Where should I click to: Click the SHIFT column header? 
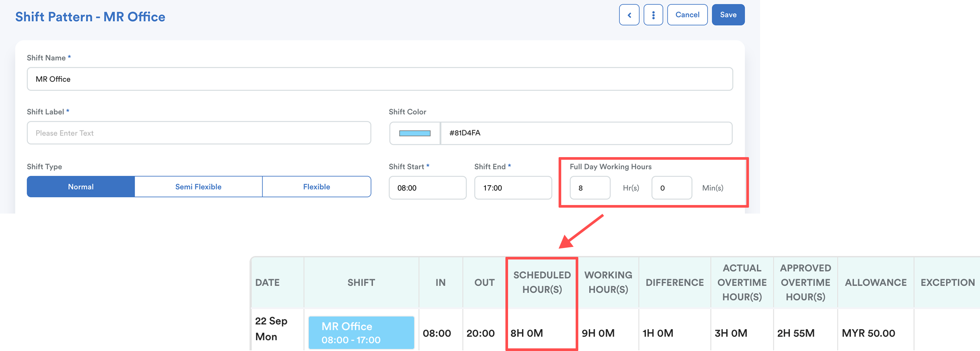point(361,282)
